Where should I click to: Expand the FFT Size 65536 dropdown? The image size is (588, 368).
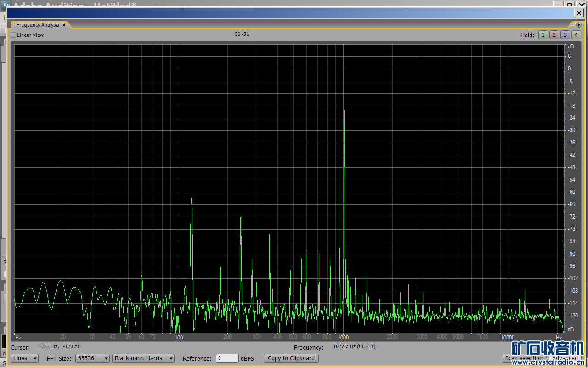tap(92, 358)
